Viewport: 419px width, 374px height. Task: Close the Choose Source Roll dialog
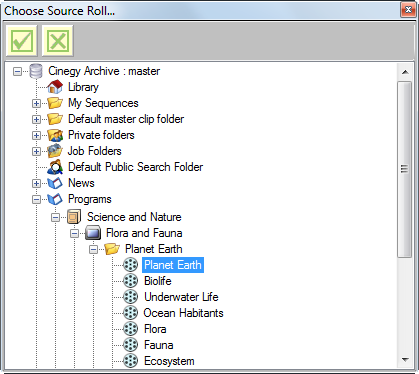(408, 10)
